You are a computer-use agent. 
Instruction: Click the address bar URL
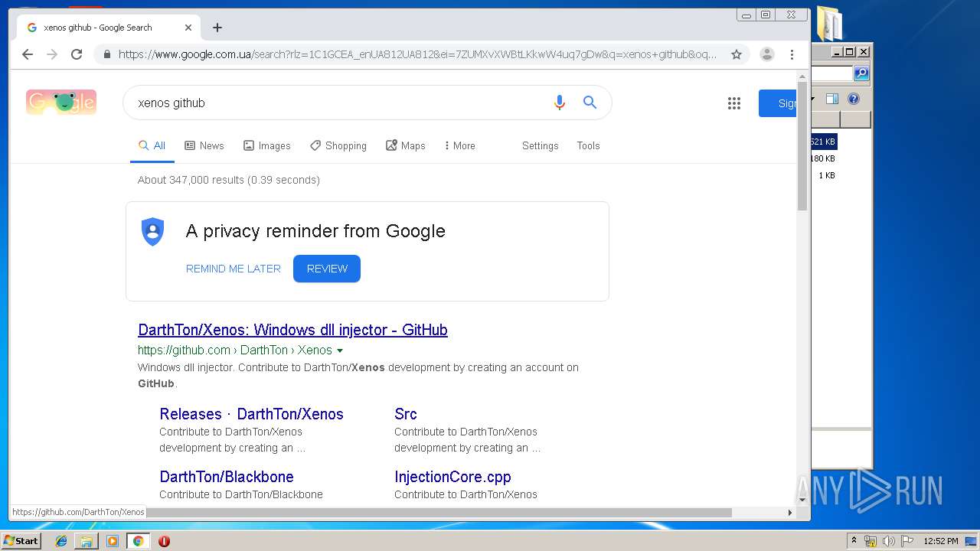click(x=417, y=54)
